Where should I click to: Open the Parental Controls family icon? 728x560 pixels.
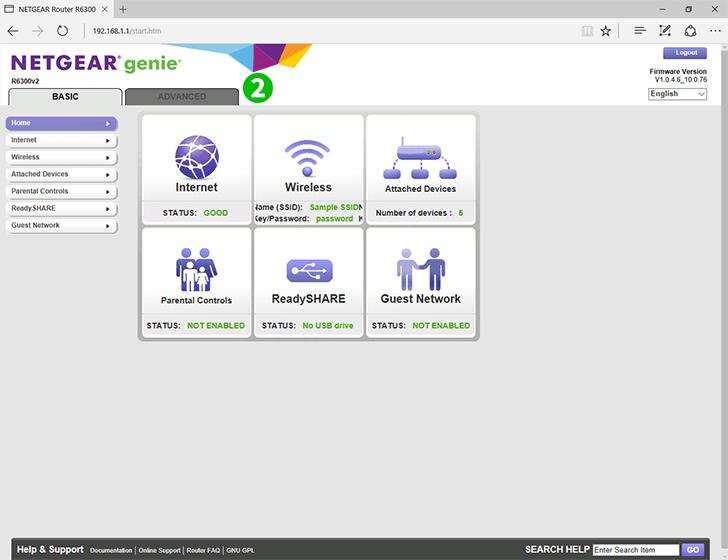196,270
